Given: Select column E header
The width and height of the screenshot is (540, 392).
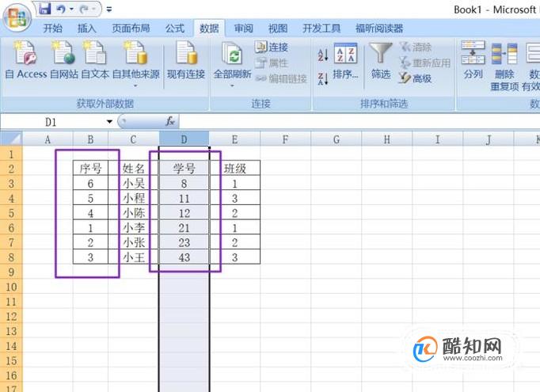Looking at the screenshot, I should click(234, 139).
